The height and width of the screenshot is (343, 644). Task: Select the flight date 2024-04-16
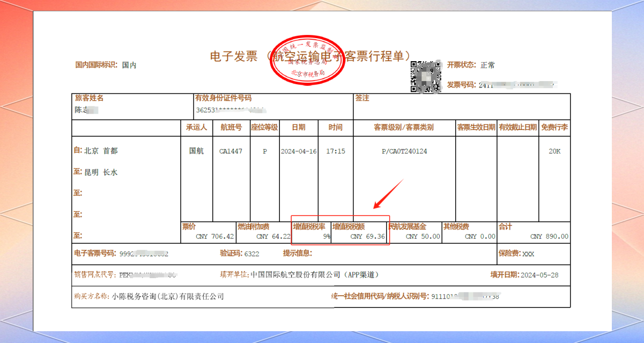tap(299, 151)
